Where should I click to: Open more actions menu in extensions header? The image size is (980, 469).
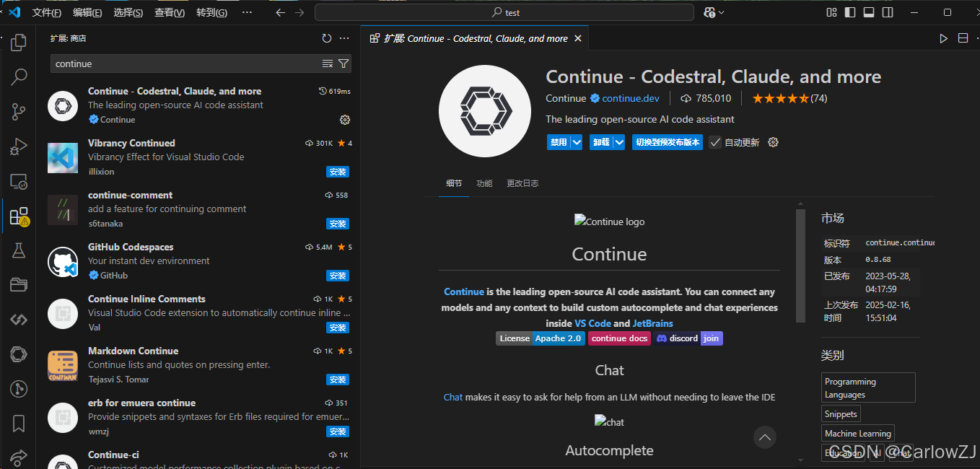(344, 38)
